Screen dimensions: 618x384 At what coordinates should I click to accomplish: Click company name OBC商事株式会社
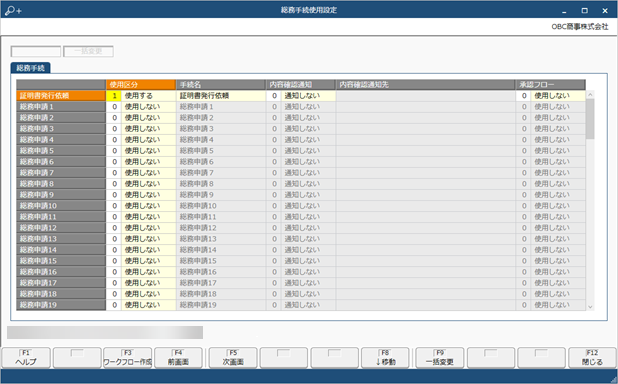point(580,27)
